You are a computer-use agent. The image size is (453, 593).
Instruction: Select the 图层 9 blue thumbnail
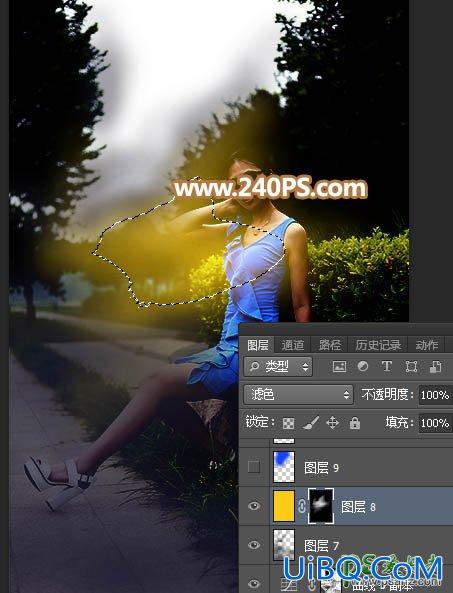click(284, 467)
